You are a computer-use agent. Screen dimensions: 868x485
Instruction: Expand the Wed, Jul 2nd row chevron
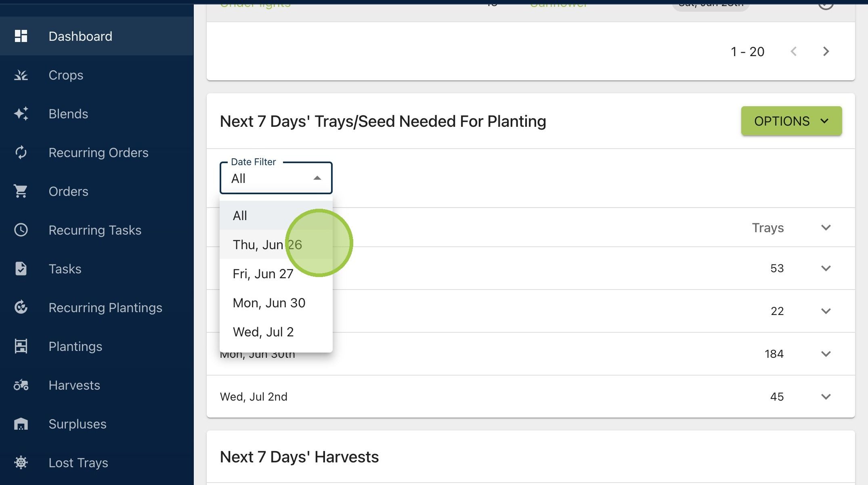[826, 397]
